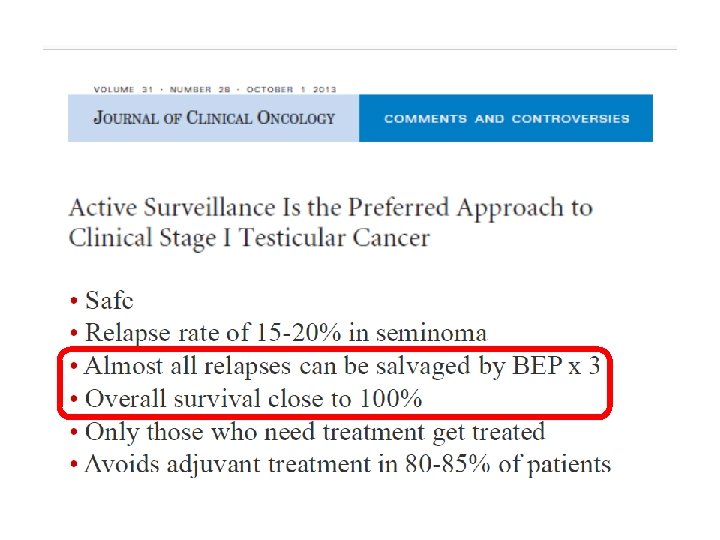720x540 pixels.
Task: Click the red bullet before 'Overall survival'
Action: (x=74, y=399)
